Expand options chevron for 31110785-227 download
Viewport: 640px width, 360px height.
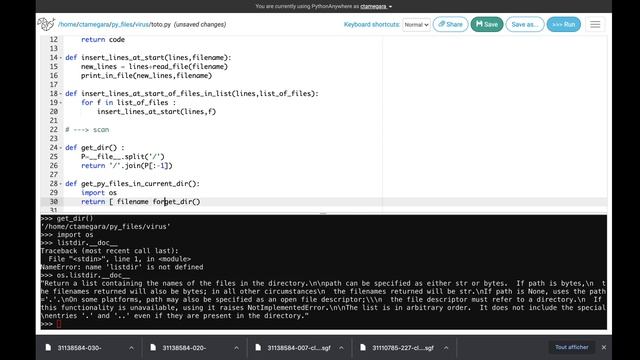[446, 348]
